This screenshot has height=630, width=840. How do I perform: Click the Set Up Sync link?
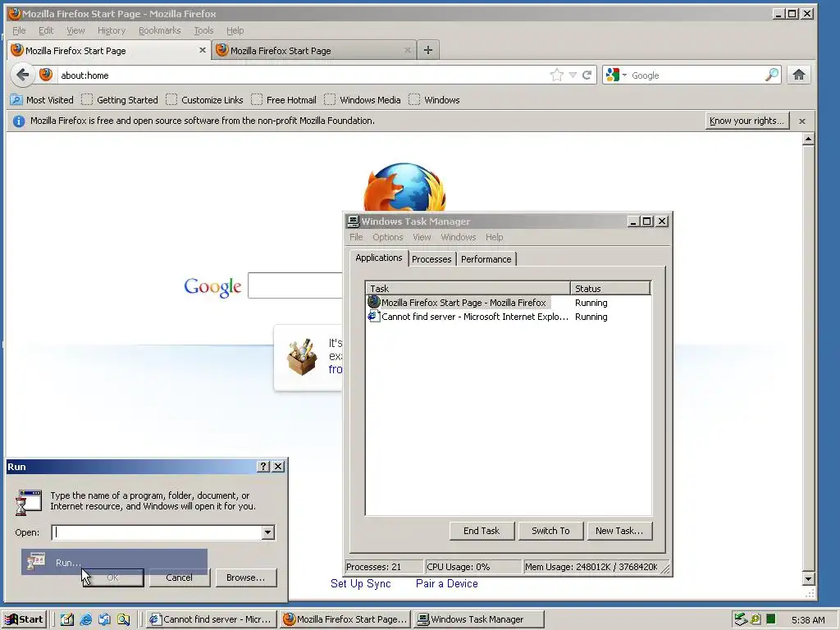click(x=361, y=583)
